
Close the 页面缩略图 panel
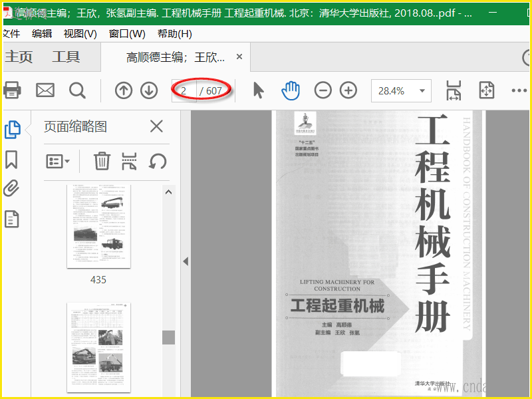(x=156, y=126)
